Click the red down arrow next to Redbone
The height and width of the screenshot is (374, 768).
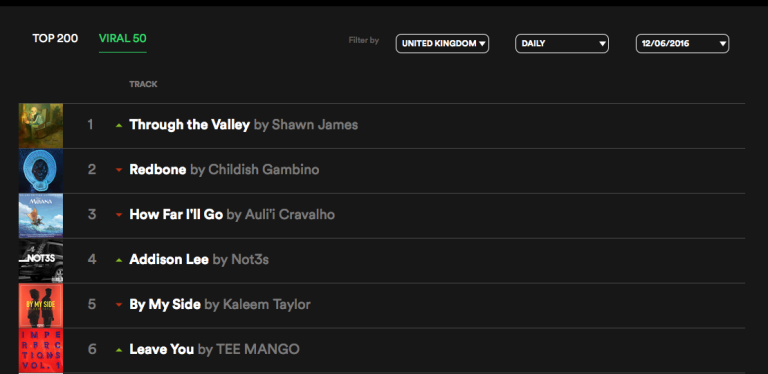click(x=118, y=170)
